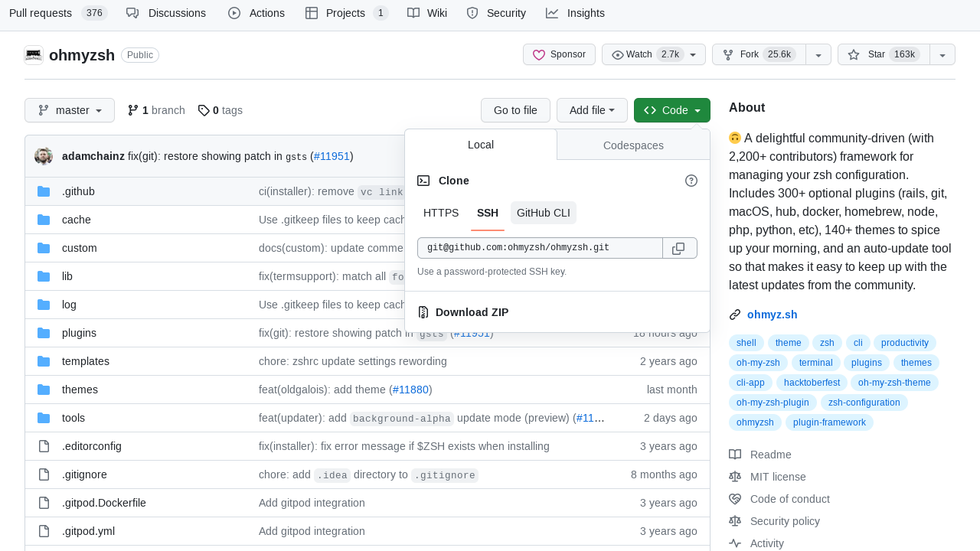Select the HTTPS clone option
Viewport: 980px width, 551px height.
441,213
